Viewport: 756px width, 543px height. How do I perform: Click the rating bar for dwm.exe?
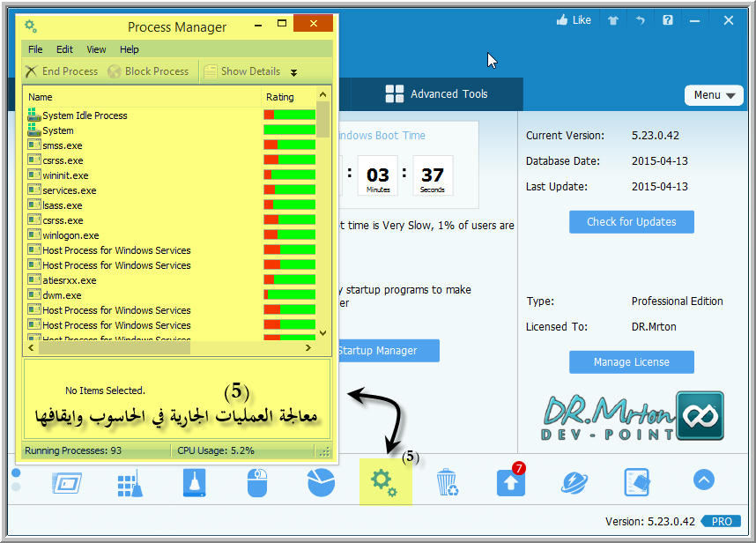289,294
